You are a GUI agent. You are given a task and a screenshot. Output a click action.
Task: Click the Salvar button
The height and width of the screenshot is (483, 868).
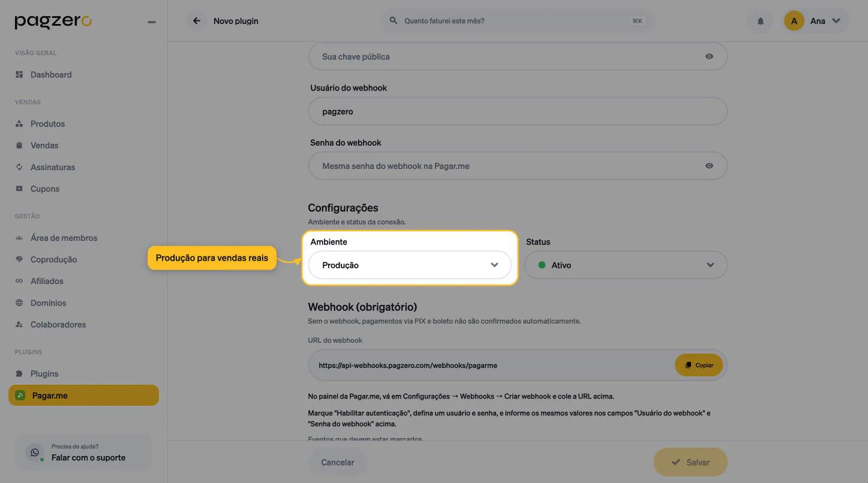point(690,463)
